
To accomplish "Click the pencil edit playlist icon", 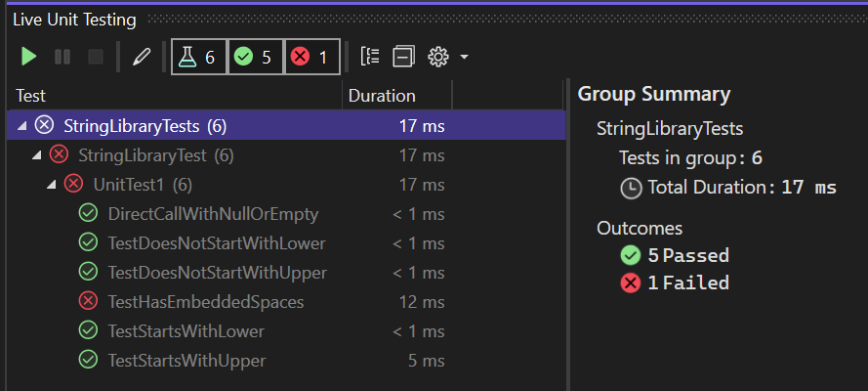I will tap(142, 57).
